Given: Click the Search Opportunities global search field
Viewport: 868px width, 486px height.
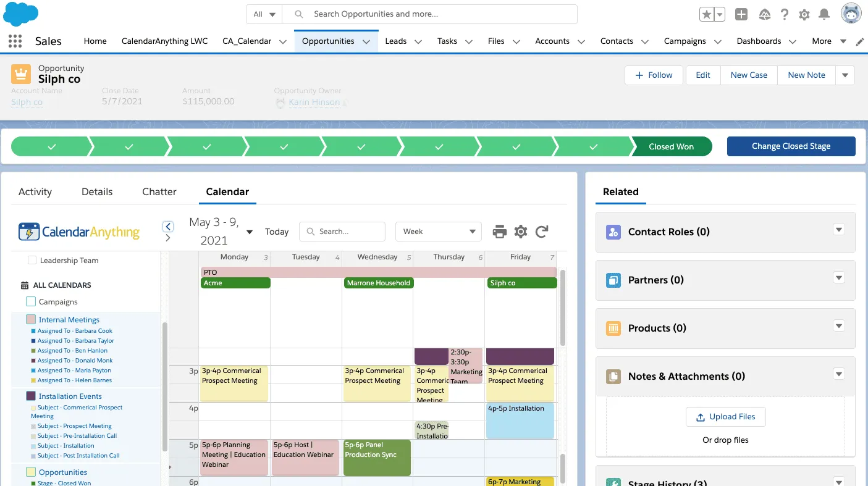Looking at the screenshot, I should [430, 14].
